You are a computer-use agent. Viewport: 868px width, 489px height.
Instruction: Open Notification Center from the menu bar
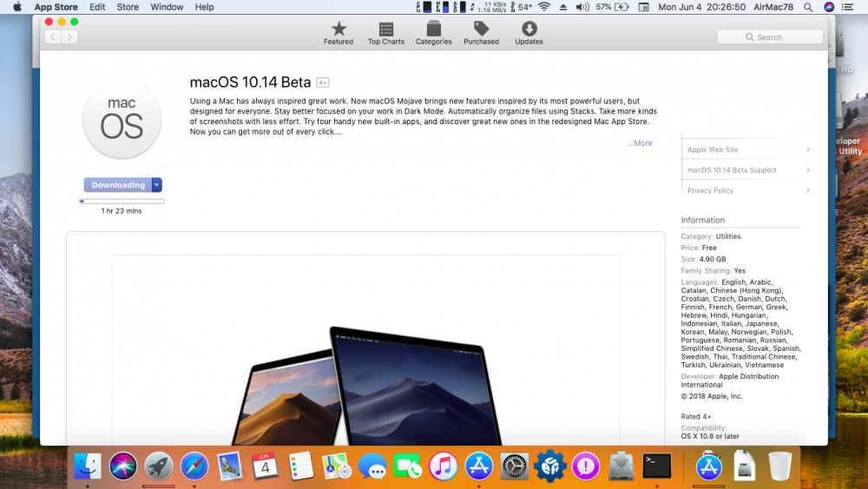click(847, 7)
